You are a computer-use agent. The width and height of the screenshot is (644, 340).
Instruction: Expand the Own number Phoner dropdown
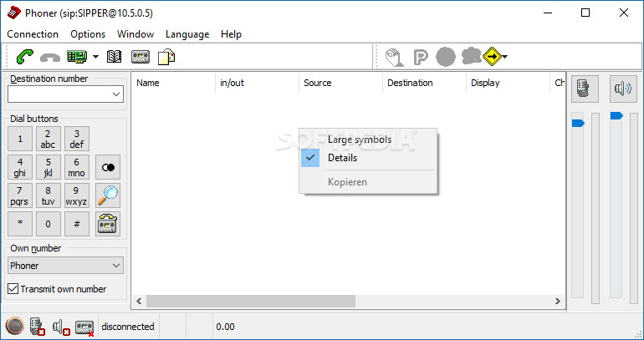click(66, 266)
